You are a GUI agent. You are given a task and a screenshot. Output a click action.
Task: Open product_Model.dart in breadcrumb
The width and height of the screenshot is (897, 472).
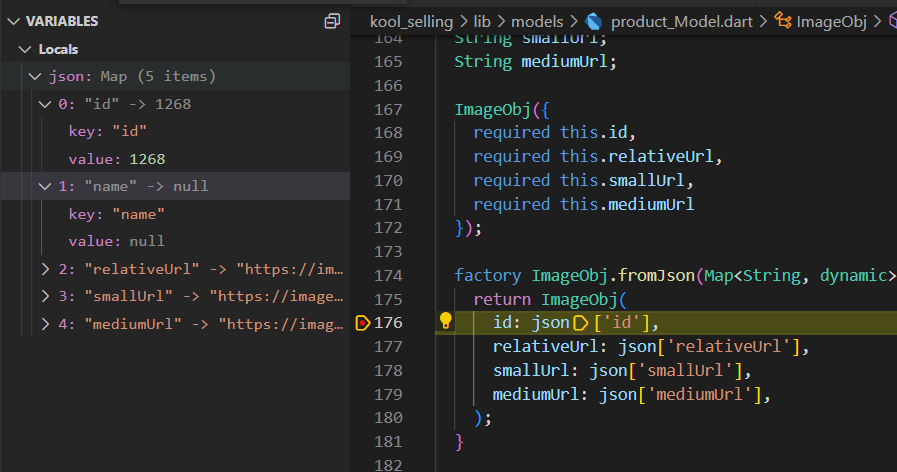click(681, 22)
